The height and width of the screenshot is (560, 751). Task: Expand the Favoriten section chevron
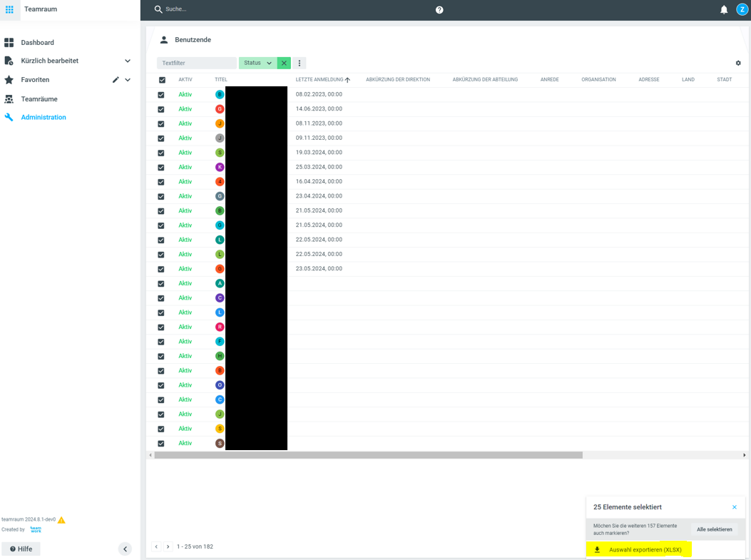pos(128,80)
